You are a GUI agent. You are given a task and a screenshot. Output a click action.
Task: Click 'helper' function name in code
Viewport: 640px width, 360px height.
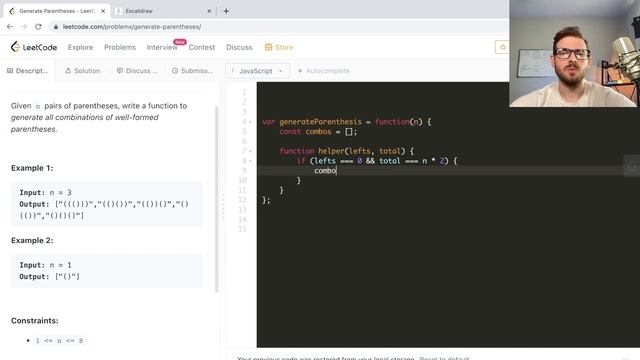click(331, 151)
